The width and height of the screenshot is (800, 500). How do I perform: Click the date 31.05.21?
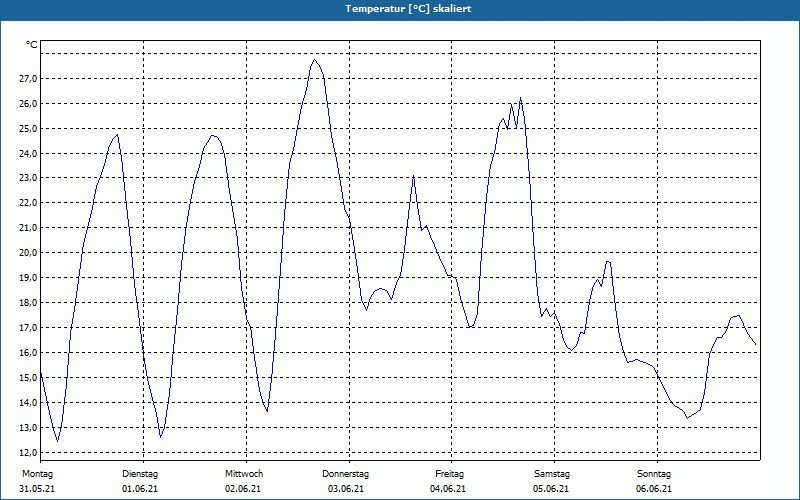[37, 489]
